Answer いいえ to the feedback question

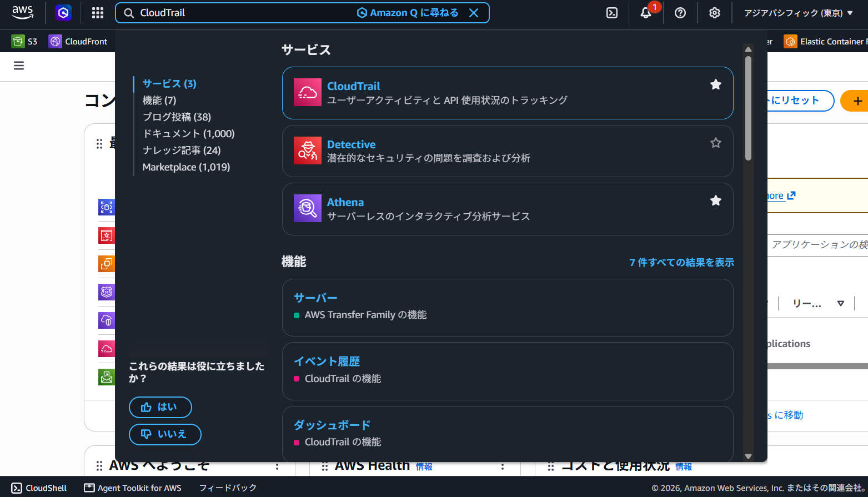[x=165, y=434]
